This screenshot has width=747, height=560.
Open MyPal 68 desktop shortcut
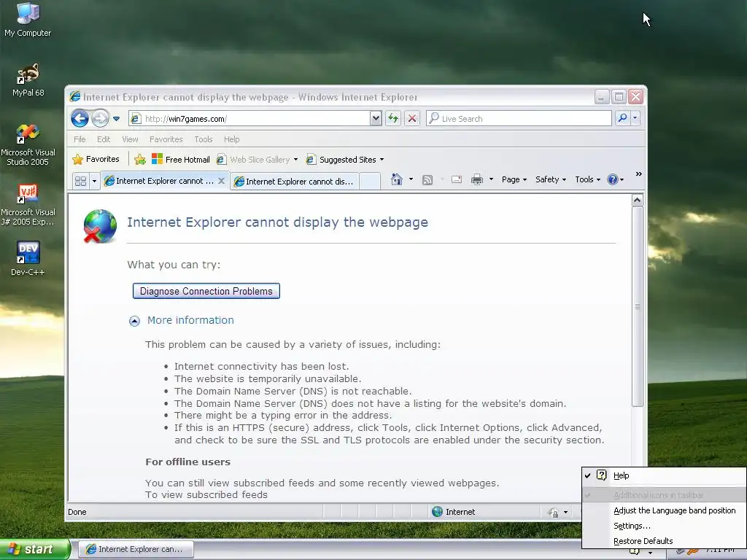28,79
